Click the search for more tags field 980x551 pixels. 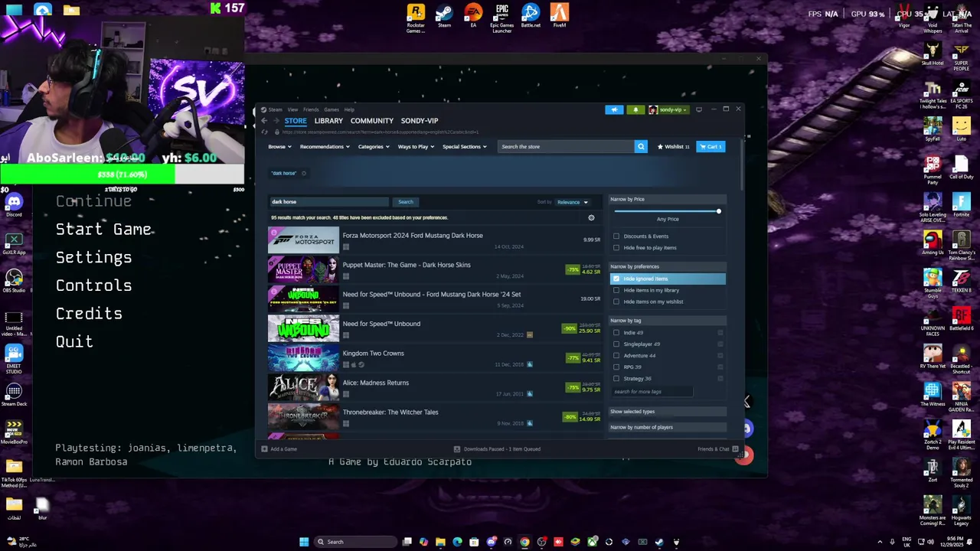tap(652, 392)
